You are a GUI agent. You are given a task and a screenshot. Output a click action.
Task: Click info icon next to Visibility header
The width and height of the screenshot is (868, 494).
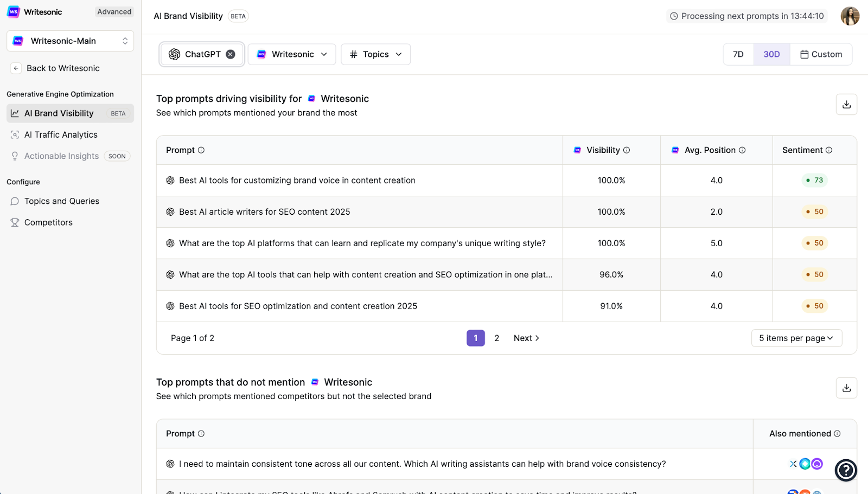627,150
